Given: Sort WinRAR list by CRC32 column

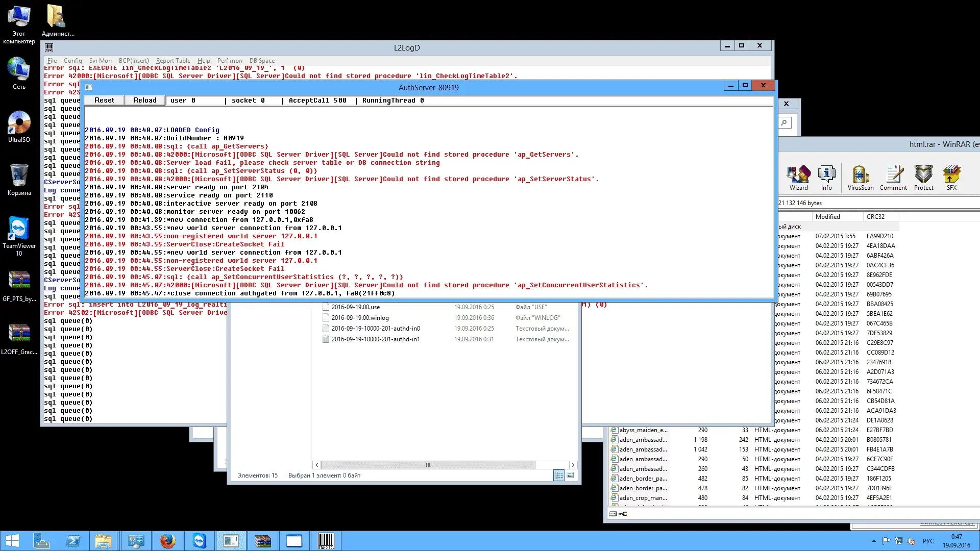Looking at the screenshot, I should (x=881, y=217).
